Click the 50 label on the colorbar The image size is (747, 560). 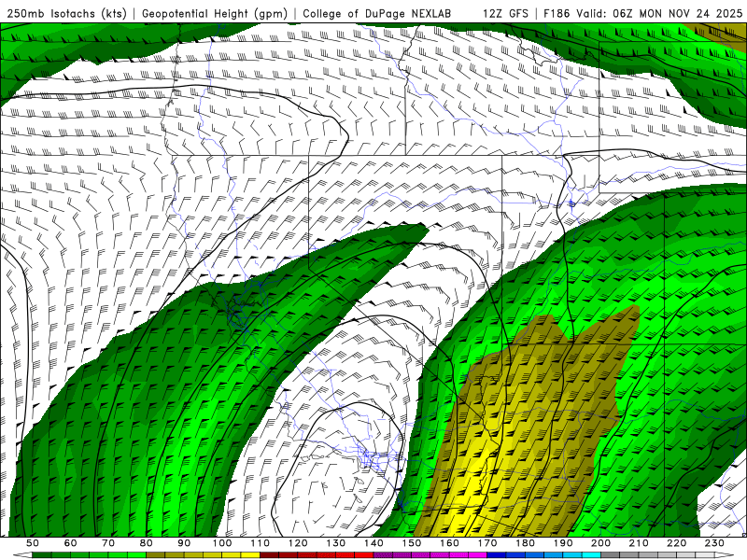coord(33,543)
